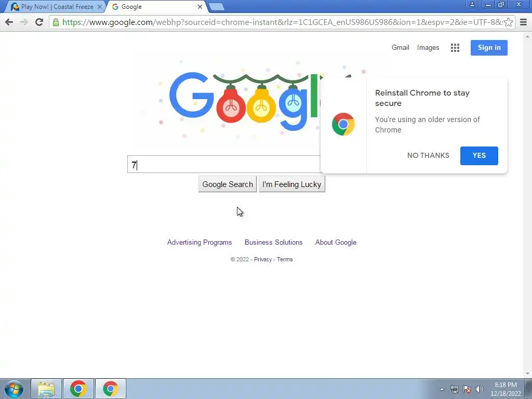The width and height of the screenshot is (532, 399).
Task: Open the network status tray icon
Action: click(454, 389)
